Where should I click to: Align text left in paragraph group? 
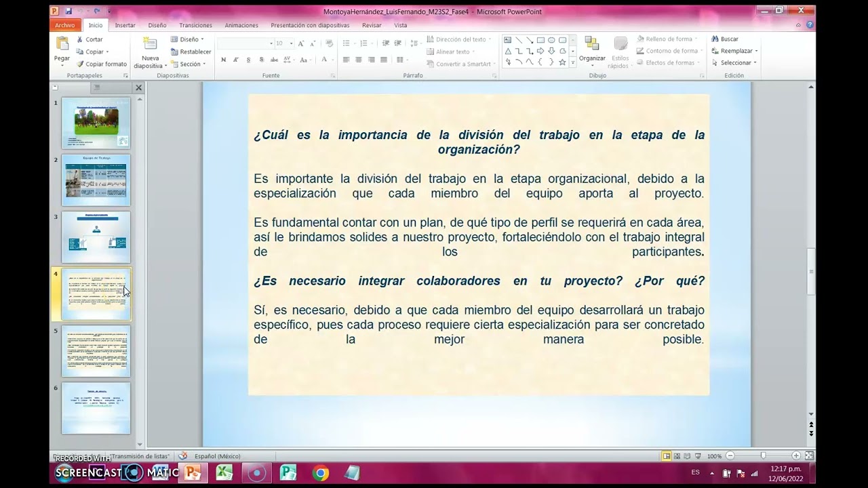[346, 60]
